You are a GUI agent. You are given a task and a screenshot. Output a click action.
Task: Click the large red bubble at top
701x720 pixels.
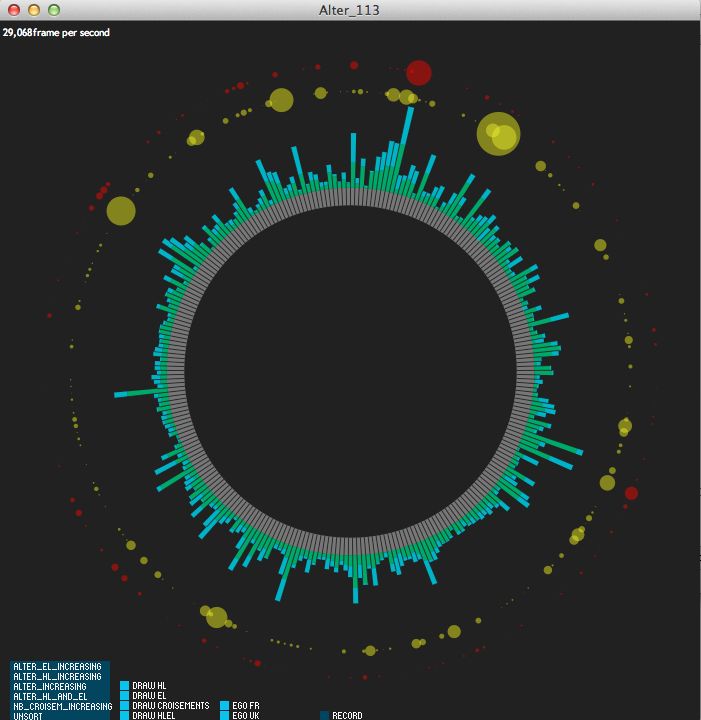click(x=418, y=73)
